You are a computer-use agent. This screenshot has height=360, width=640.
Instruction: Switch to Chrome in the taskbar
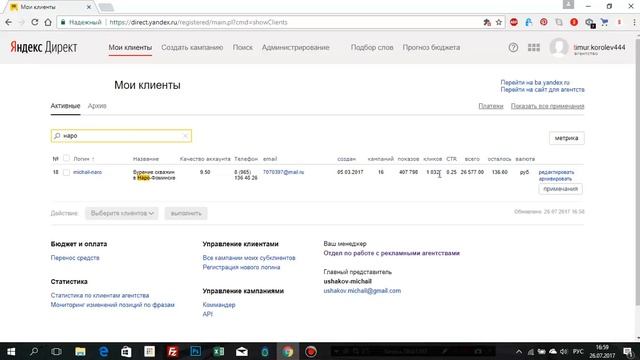tap(288, 351)
